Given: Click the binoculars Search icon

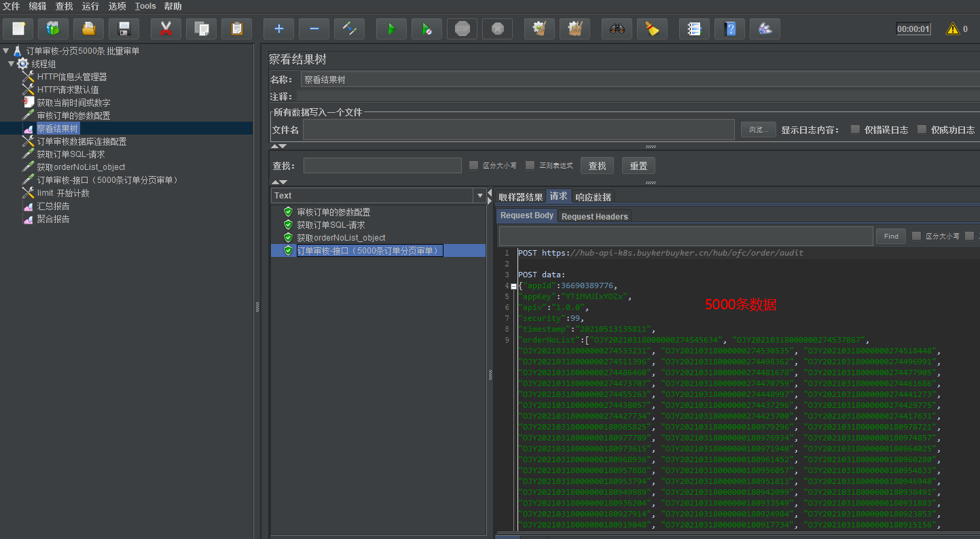Looking at the screenshot, I should pos(617,29).
